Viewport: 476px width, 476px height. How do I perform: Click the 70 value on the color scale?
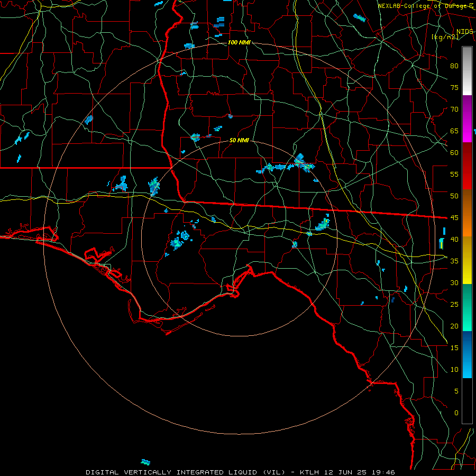[x=454, y=109]
